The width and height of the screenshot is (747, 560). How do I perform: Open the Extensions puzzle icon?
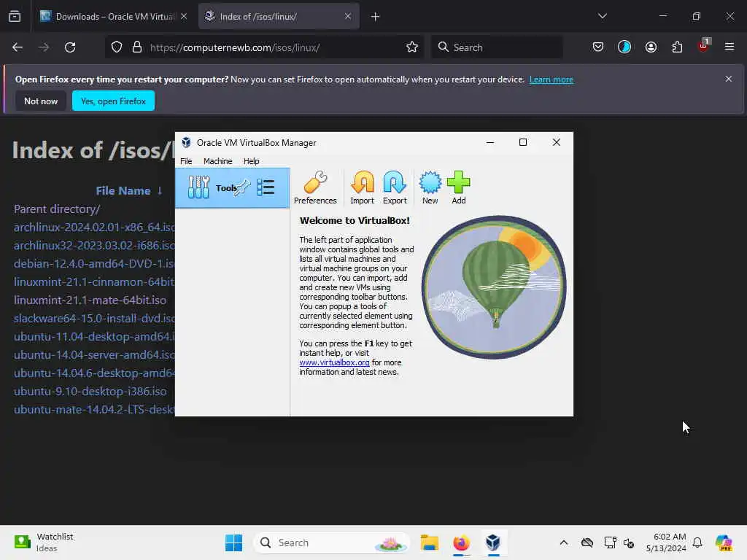pos(677,47)
